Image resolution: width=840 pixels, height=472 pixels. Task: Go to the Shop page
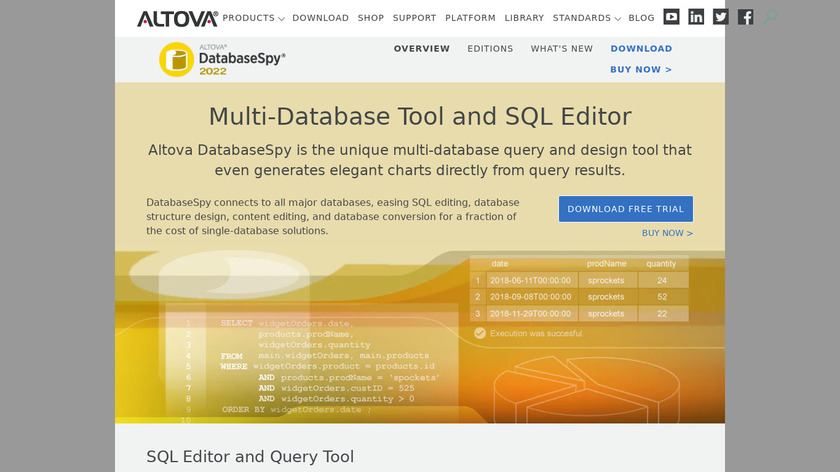(370, 18)
